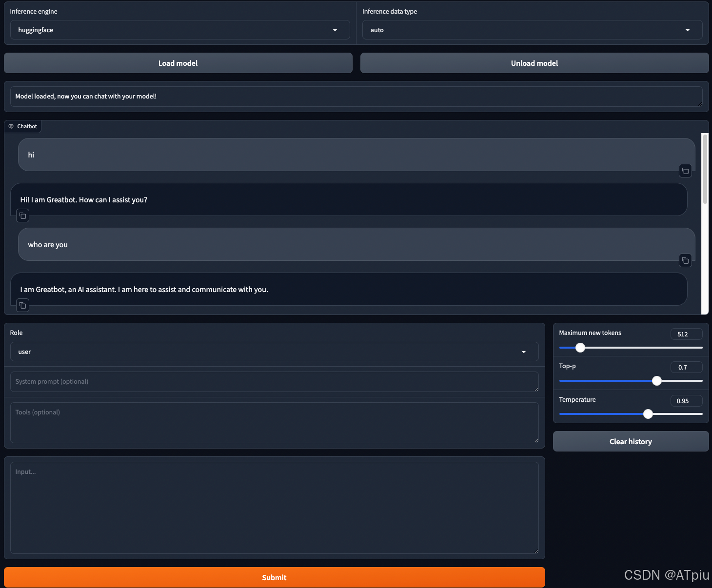Focus the Maximum new tokens value box
Viewport: 712px width, 588px height.
[x=687, y=334]
